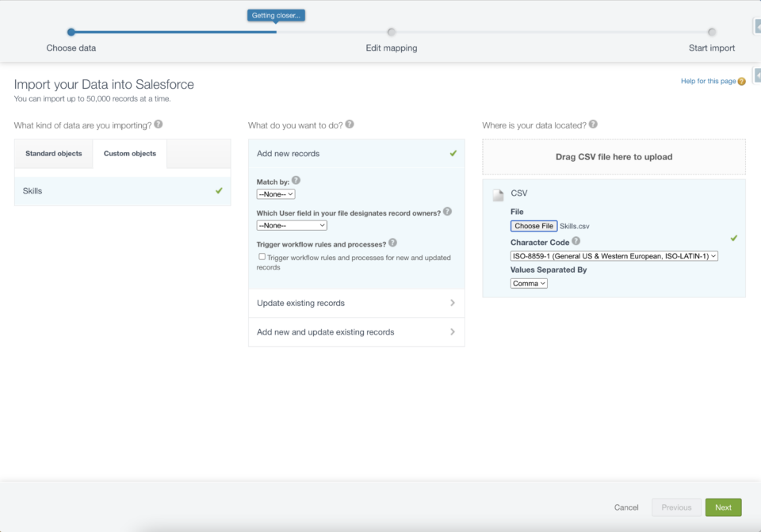The height and width of the screenshot is (532, 761).
Task: Click the Drag CSV file here upload area
Action: (614, 157)
